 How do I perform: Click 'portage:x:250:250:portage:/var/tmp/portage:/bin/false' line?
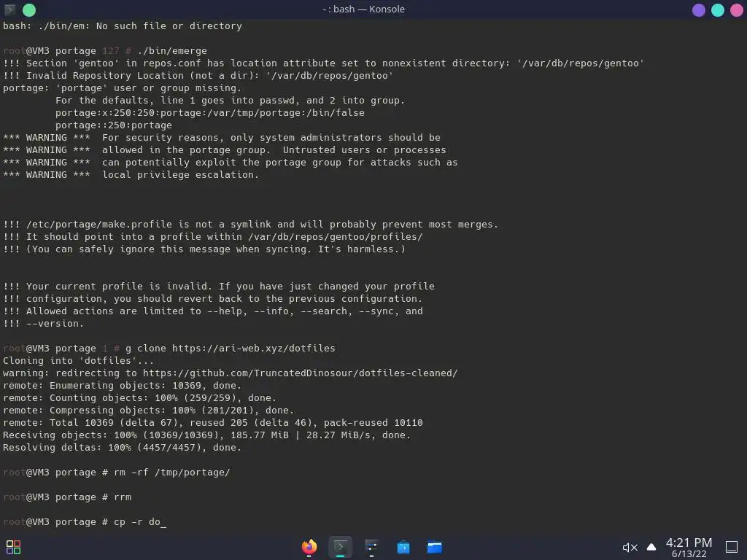(209, 112)
